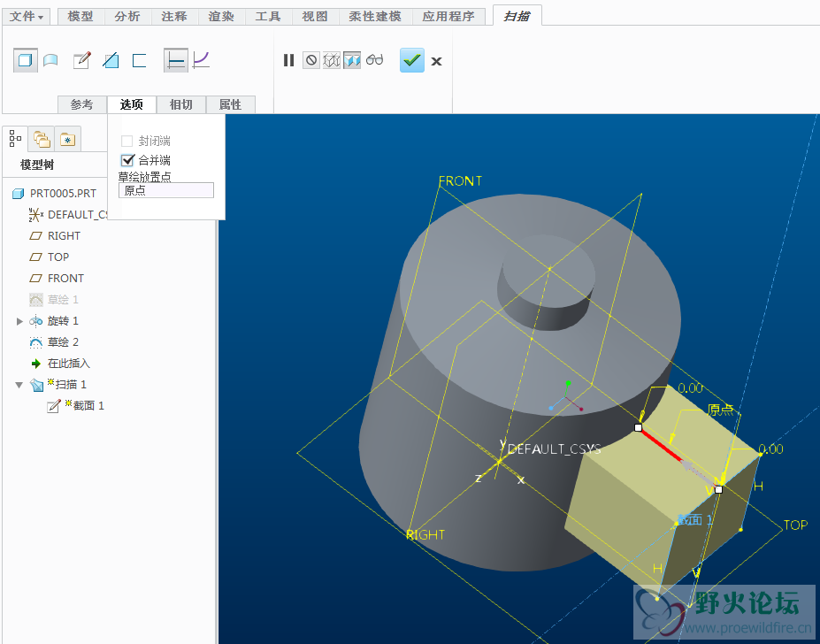Collapse the 选项 panel tab

tap(132, 104)
